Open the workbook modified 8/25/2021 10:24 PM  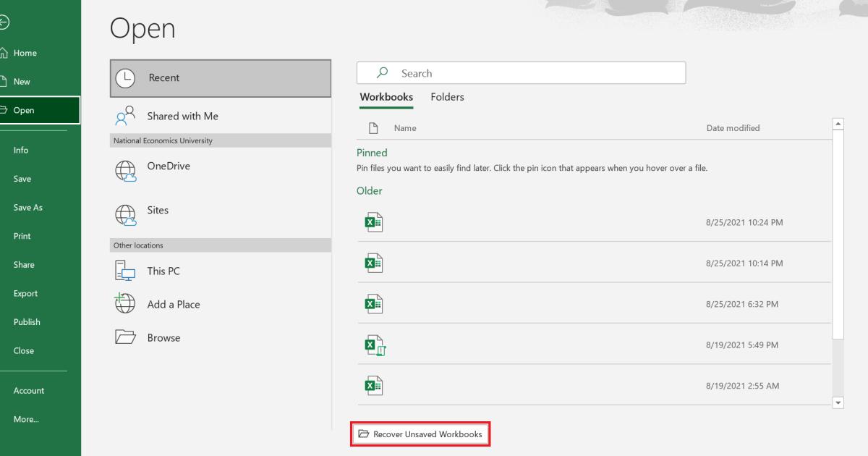(x=373, y=222)
